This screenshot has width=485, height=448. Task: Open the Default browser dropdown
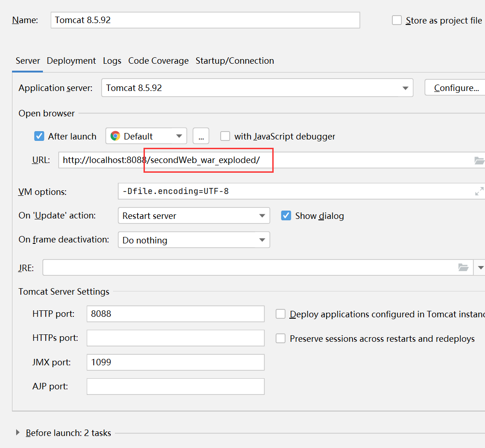(146, 136)
